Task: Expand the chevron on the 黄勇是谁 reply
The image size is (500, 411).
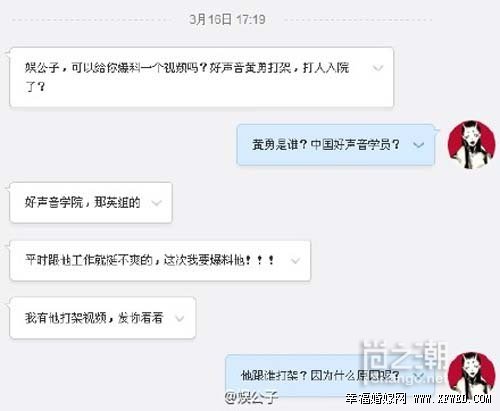Action: [x=418, y=145]
